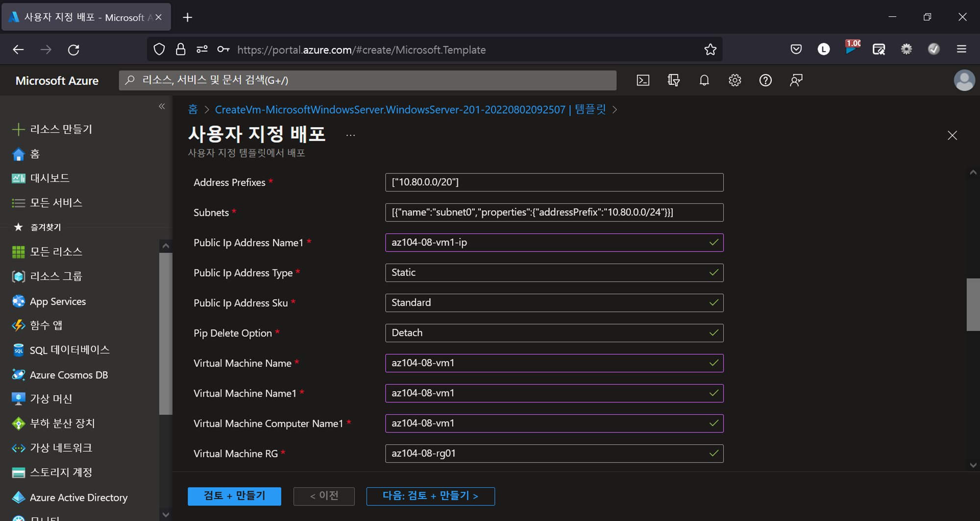Click 리소스 만들기 plus icon
The width and height of the screenshot is (980, 521).
click(18, 129)
